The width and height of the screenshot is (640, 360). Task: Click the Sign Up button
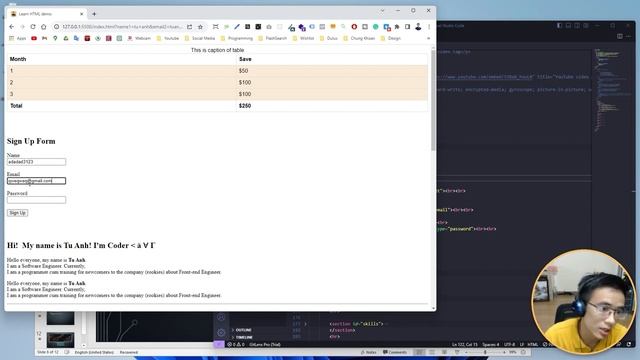[x=18, y=213]
